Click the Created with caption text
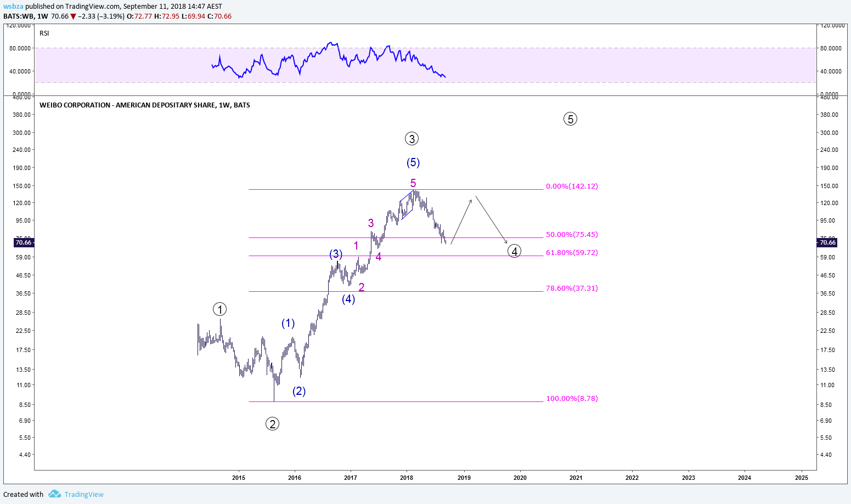This screenshot has height=504, width=851. 24,494
